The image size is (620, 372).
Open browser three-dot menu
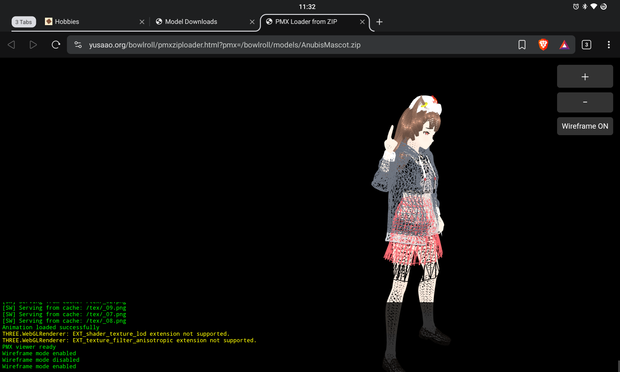tap(609, 45)
